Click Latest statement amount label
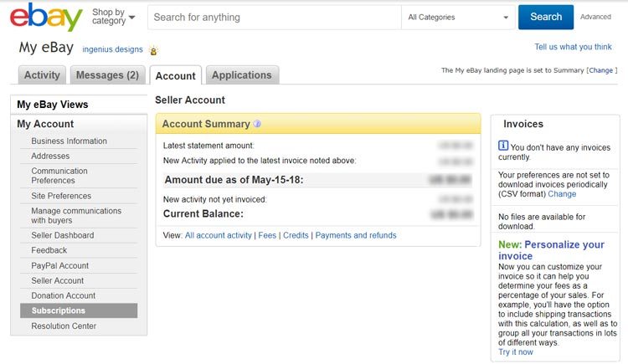 tap(208, 146)
